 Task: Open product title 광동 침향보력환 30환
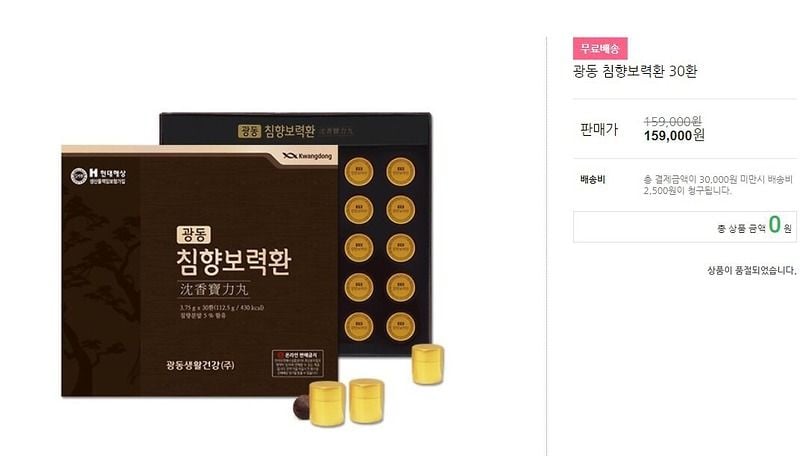(635, 71)
